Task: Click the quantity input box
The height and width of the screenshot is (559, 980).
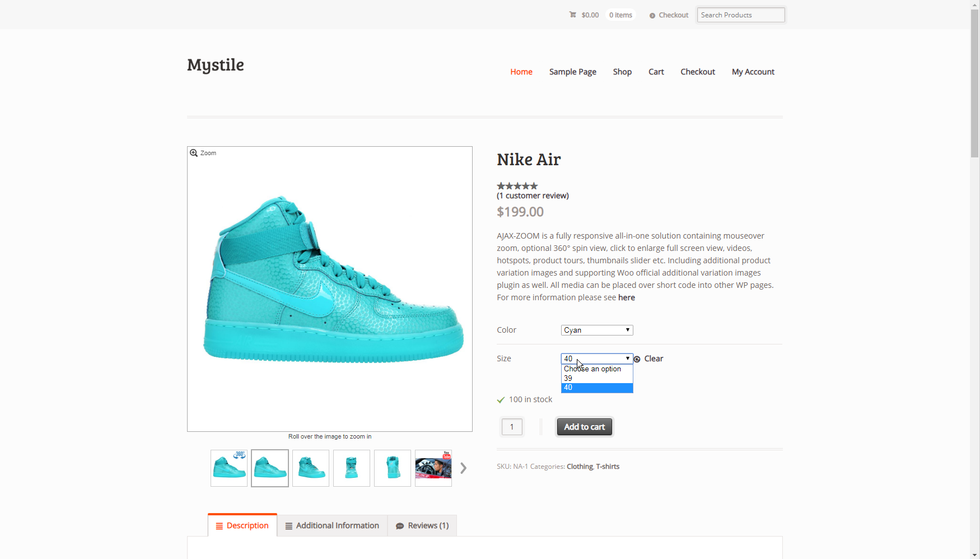Action: 512,427
